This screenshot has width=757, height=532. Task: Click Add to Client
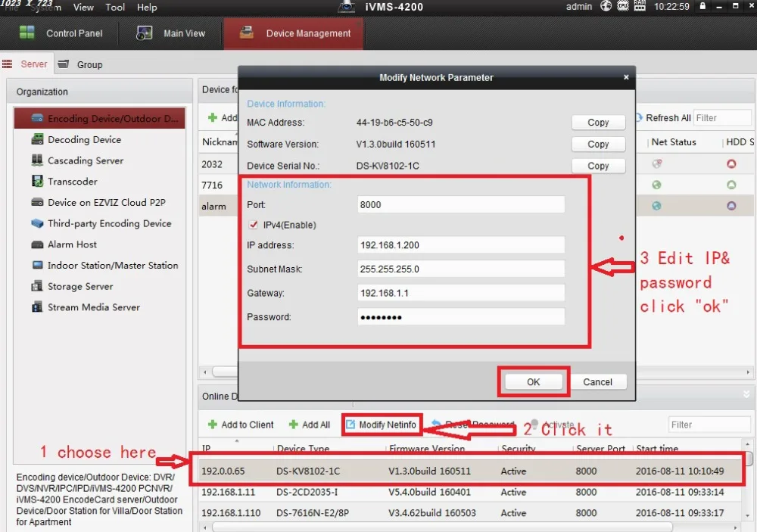(x=241, y=425)
